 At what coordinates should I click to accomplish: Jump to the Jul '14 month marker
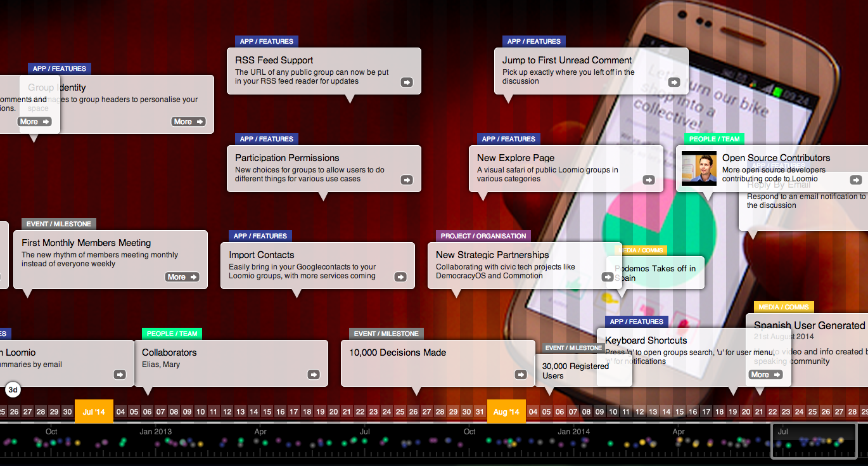coord(94,411)
